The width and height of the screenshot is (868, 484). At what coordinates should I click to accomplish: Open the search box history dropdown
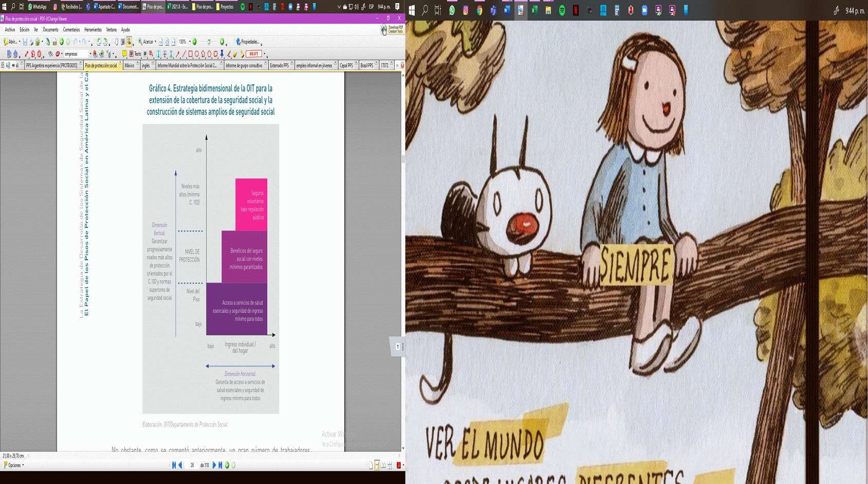click(x=90, y=53)
